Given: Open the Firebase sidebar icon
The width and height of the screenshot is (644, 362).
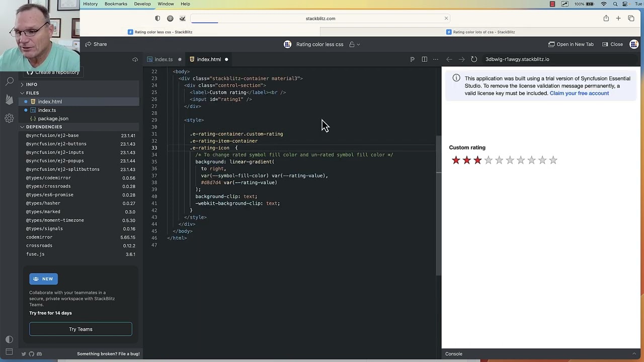Looking at the screenshot, I should coord(9,100).
